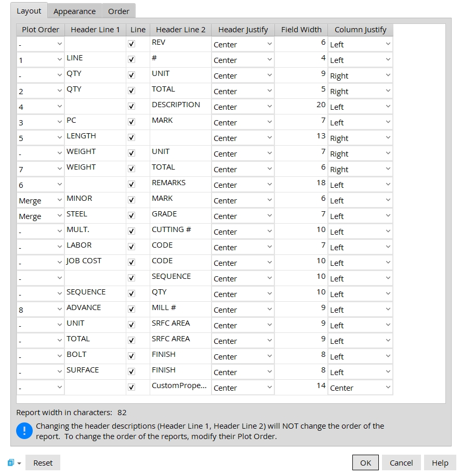
Task: Edit Field Width value for DESCRIPTION row
Action: click(301, 106)
